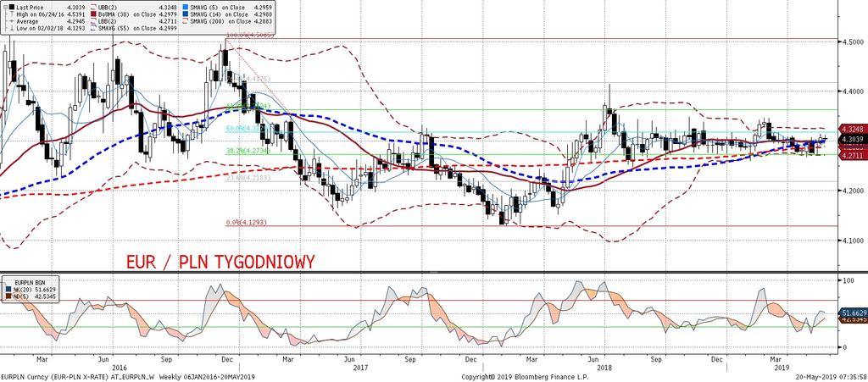
Task: Click the 50.0% Fibonacci level label
Action: click(248, 128)
